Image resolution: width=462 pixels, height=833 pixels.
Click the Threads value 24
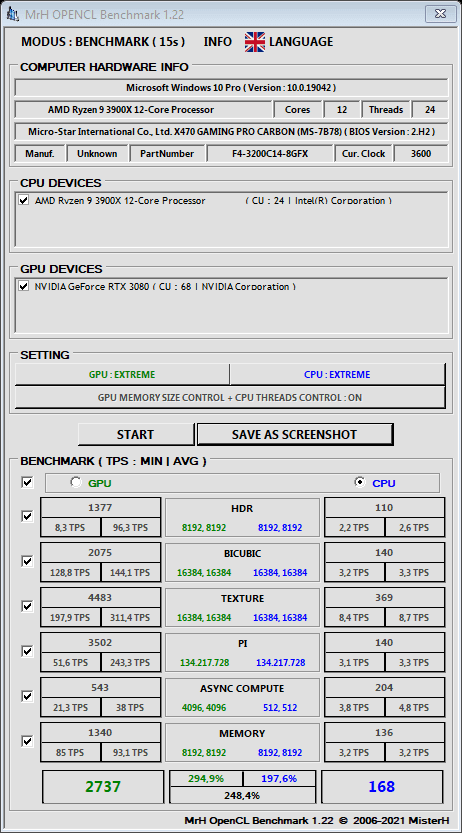pos(430,110)
